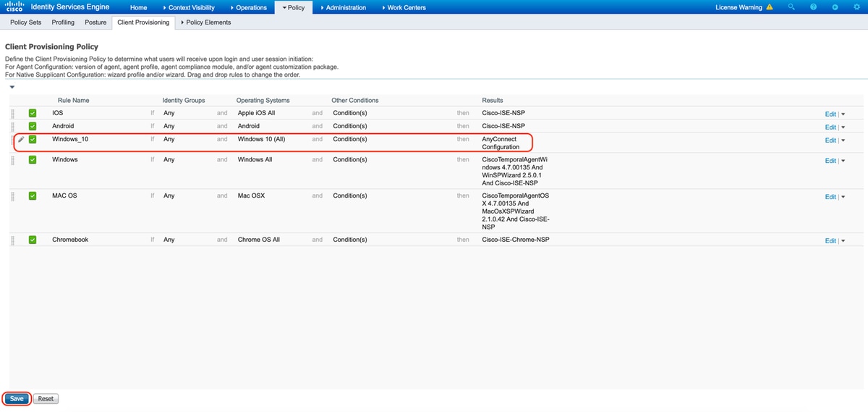The height and width of the screenshot is (412, 868).
Task: Open the dropdown arrow beside Windows_10 Edit
Action: point(843,140)
